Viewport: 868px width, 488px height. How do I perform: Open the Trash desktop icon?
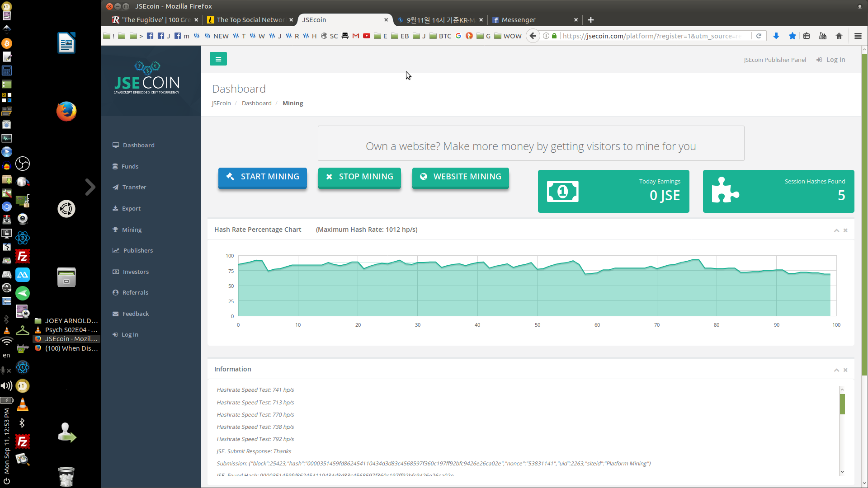[66, 476]
